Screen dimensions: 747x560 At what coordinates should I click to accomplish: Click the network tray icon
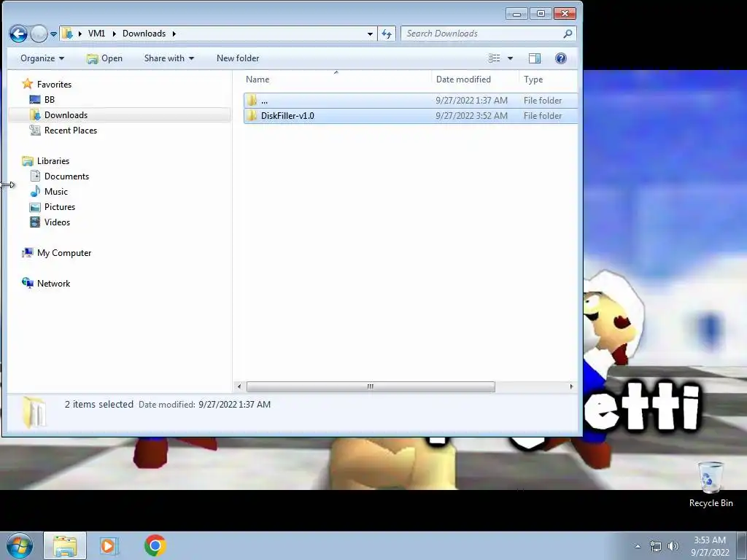point(656,546)
